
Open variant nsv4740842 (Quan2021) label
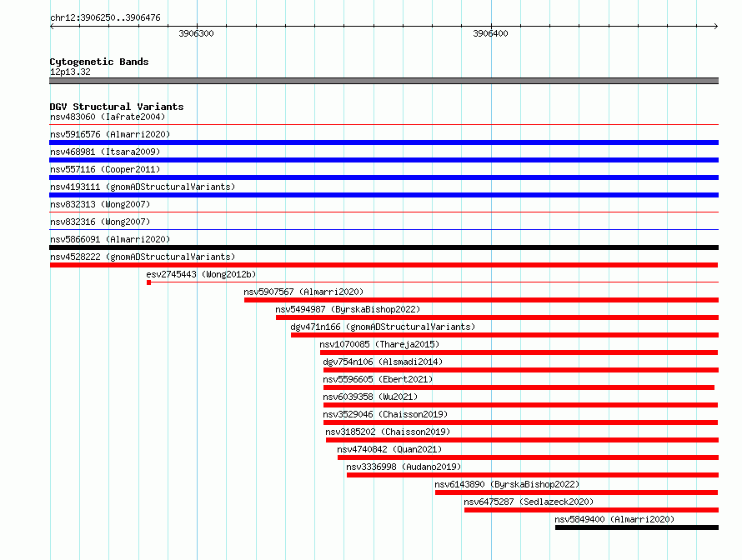[389, 449]
